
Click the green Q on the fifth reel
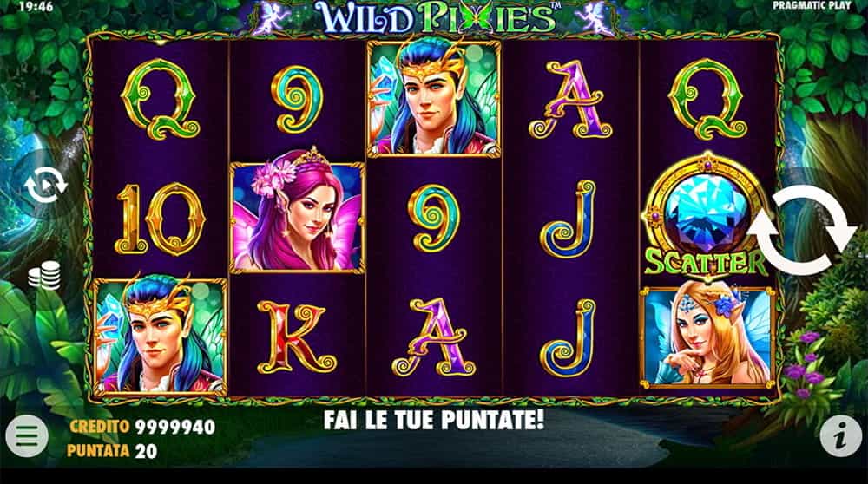pyautogui.click(x=708, y=99)
